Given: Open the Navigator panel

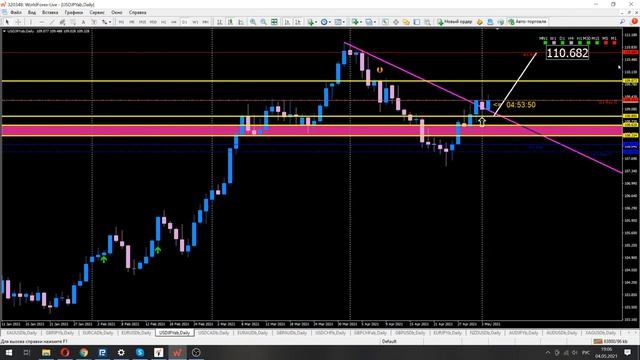Looking at the screenshot, I should (406, 22).
